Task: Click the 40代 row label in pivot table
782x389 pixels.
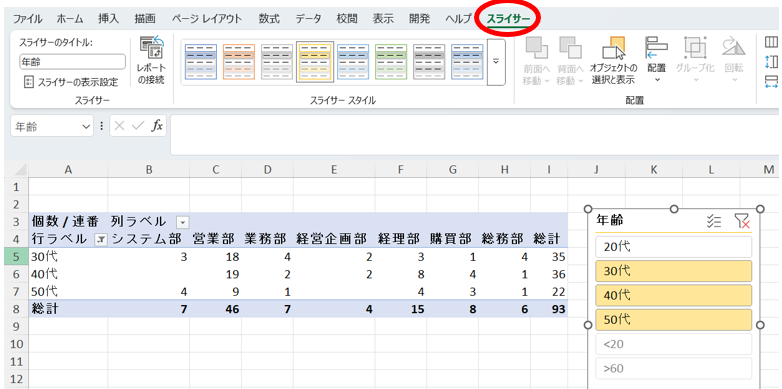Action: click(x=68, y=274)
